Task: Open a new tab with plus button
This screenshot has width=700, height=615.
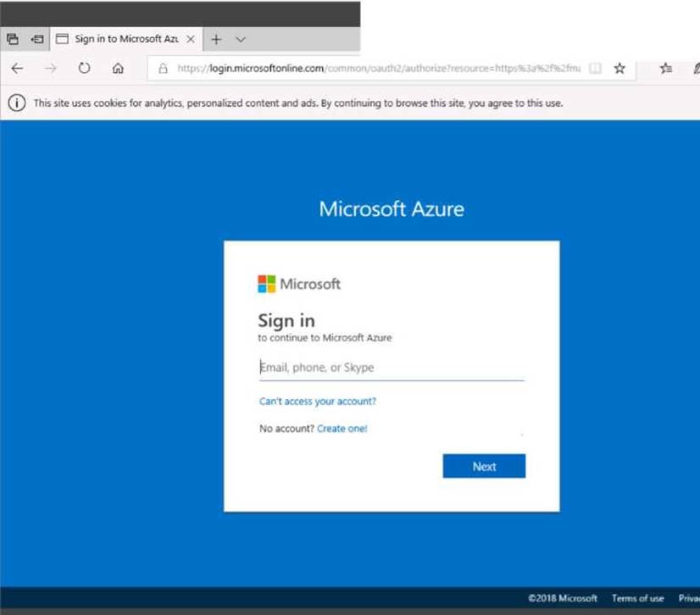Action: pos(216,39)
